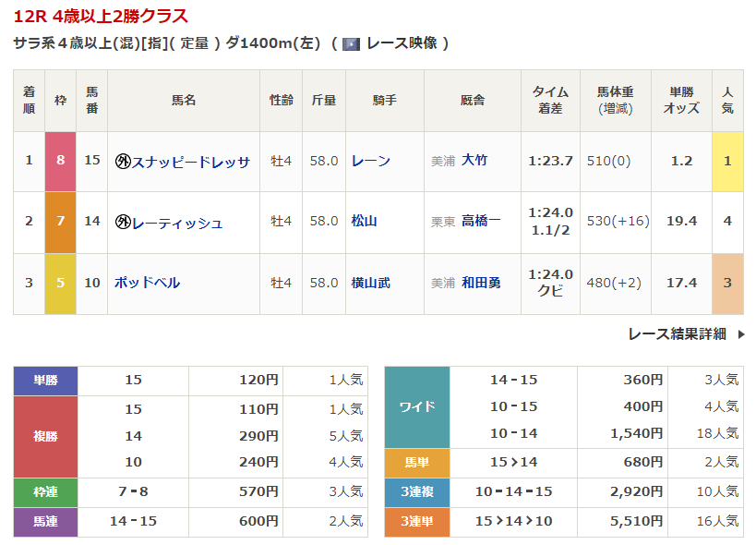View jockey レーン profile
This screenshot has height=545, width=756.
[x=371, y=161]
